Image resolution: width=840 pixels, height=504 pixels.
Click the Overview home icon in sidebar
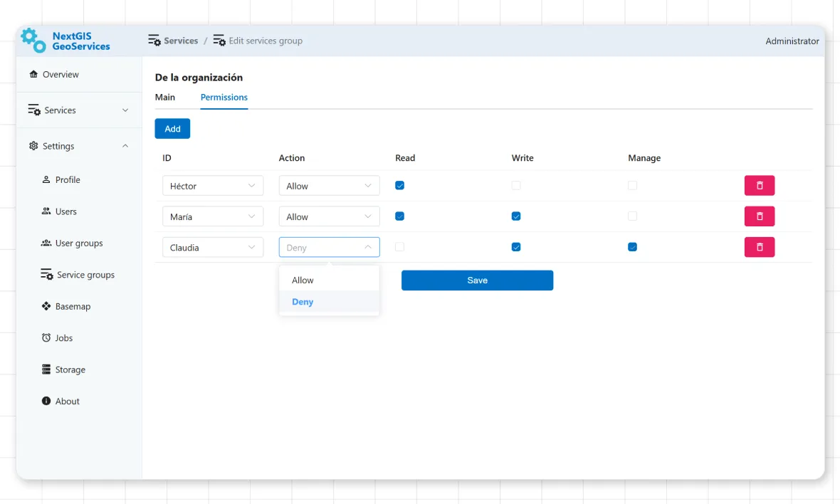[33, 74]
